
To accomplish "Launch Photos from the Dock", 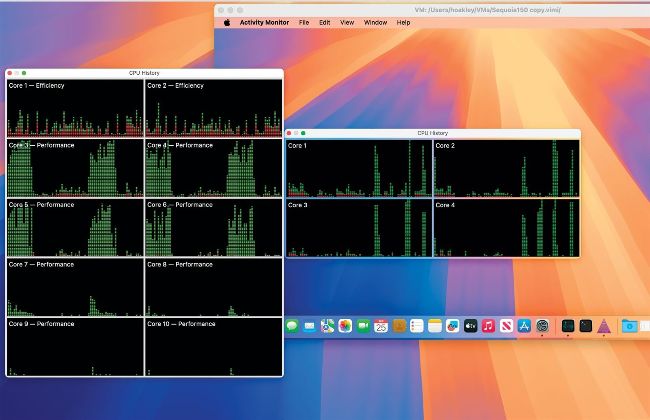I will 345,326.
